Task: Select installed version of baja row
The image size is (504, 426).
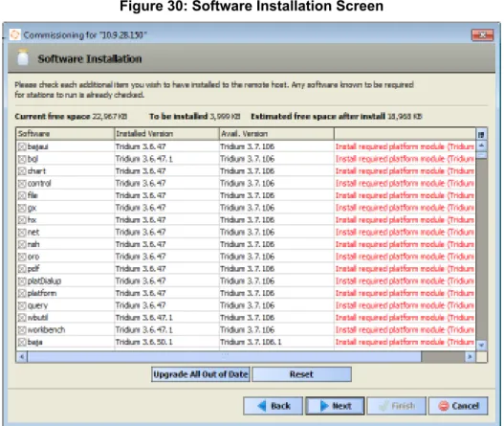Action: tap(144, 343)
